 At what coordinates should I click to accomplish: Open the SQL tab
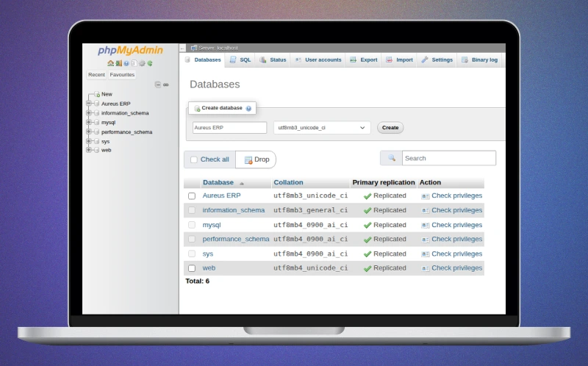(x=240, y=60)
